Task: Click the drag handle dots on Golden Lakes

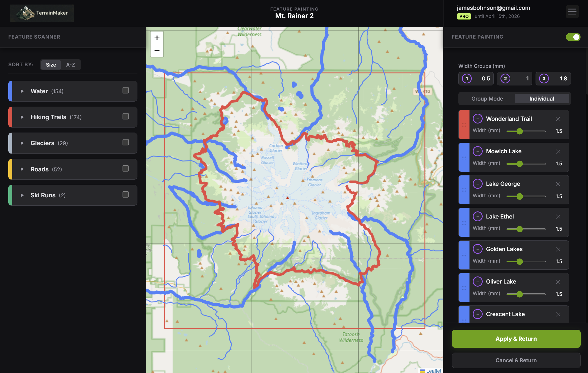Action: tap(464, 255)
